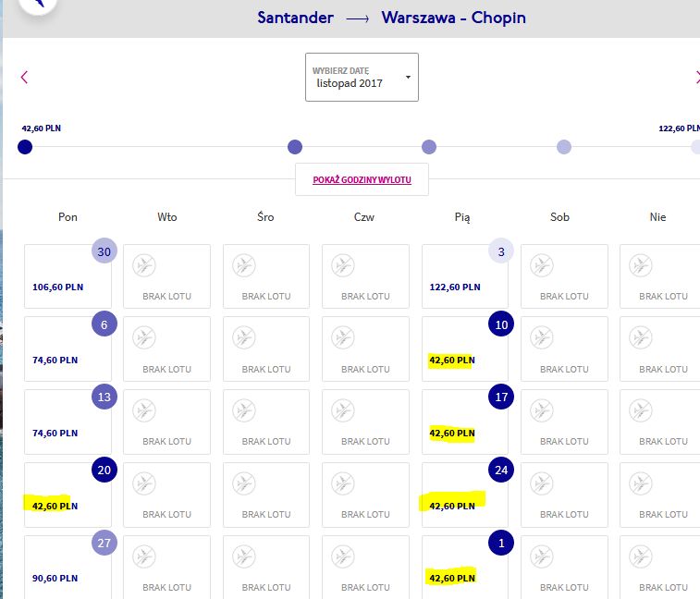Click the no-flight plane icon on Thursday, day-13 week
This screenshot has width=700, height=599.
pos(343,410)
